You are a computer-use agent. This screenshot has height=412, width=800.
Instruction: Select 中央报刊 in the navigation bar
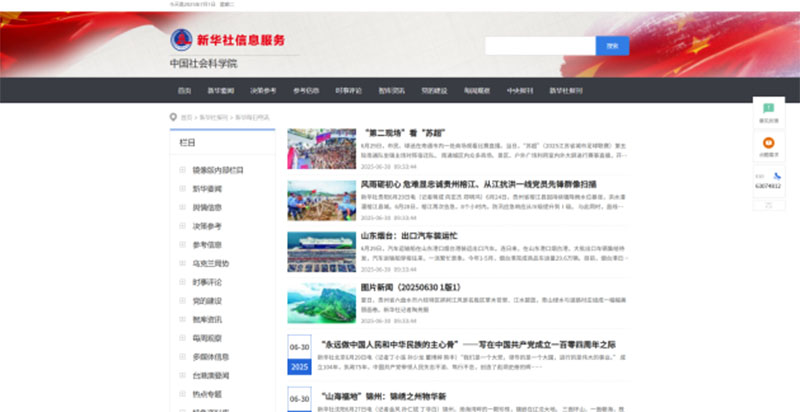pyautogui.click(x=520, y=91)
